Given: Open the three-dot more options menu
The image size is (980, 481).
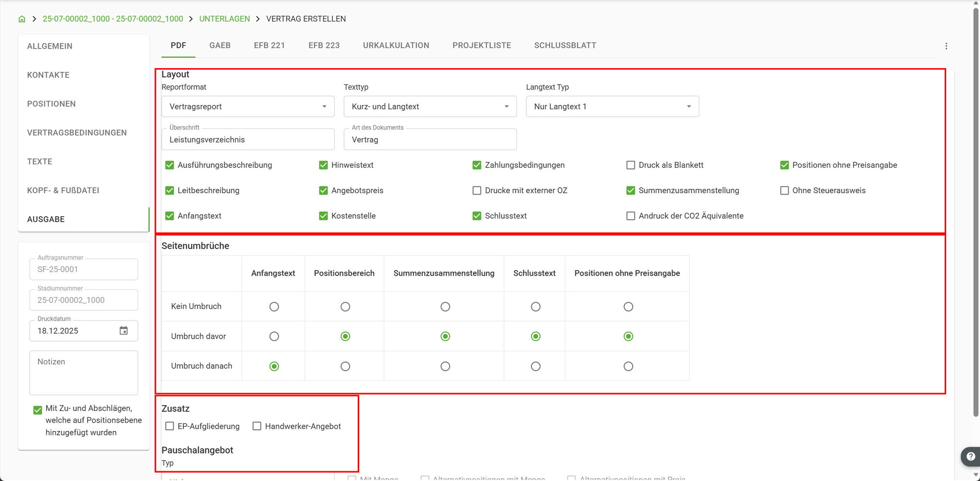Looking at the screenshot, I should click(946, 46).
